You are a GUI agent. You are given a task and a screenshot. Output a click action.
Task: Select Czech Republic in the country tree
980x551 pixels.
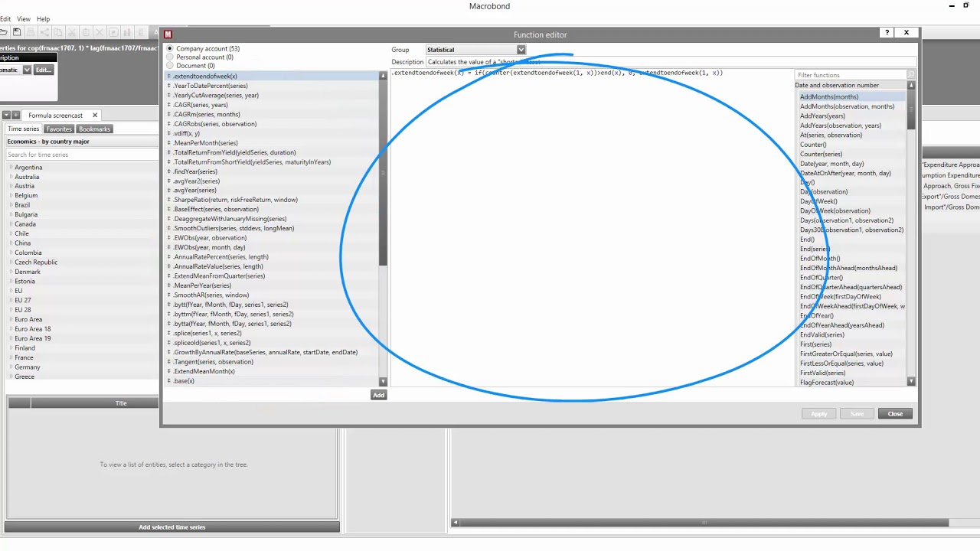pyautogui.click(x=36, y=262)
